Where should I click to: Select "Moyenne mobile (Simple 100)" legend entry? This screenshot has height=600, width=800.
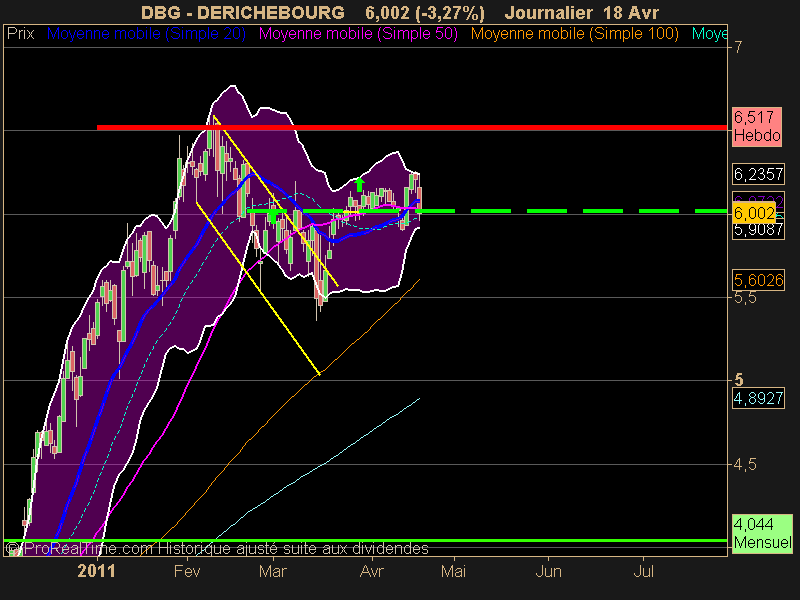click(x=574, y=34)
